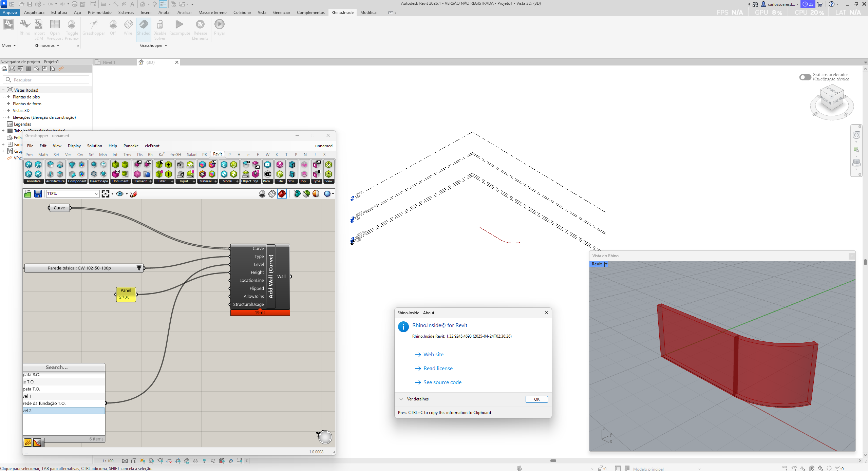Toggle preview visibility eye icon in Grasshopper

click(119, 194)
